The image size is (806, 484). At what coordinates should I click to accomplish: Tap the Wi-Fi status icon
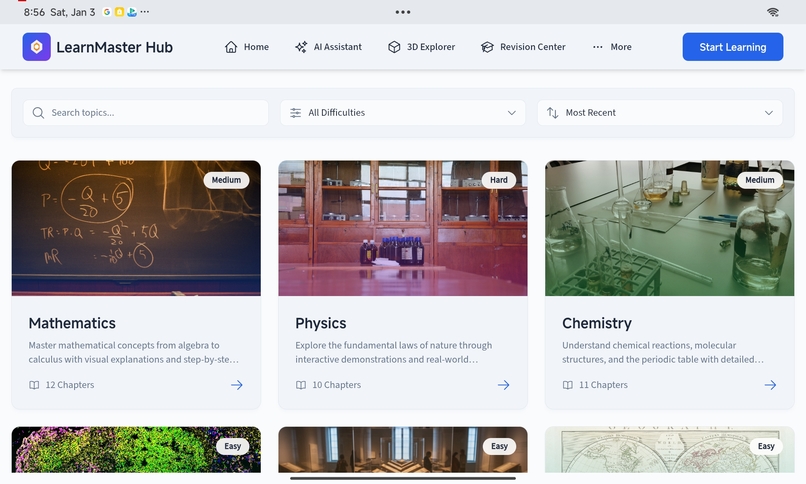773,12
